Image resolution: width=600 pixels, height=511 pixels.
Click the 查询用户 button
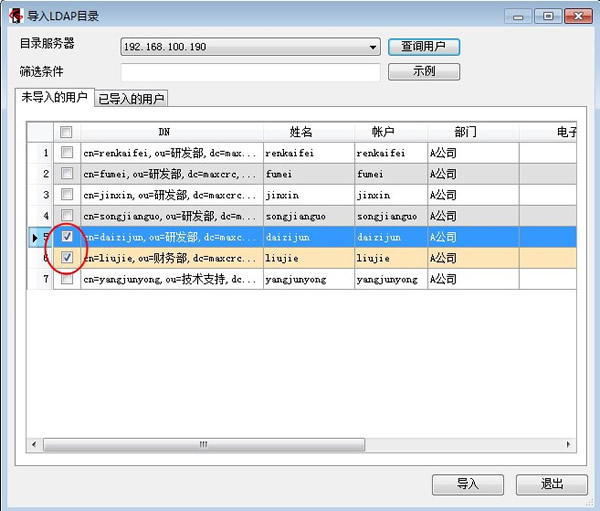point(423,47)
